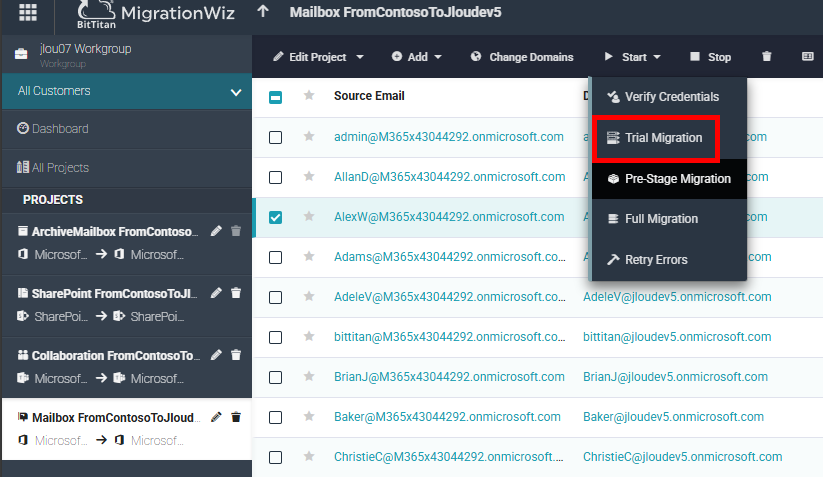Select Pre-Stage Migration menu option

pos(669,179)
